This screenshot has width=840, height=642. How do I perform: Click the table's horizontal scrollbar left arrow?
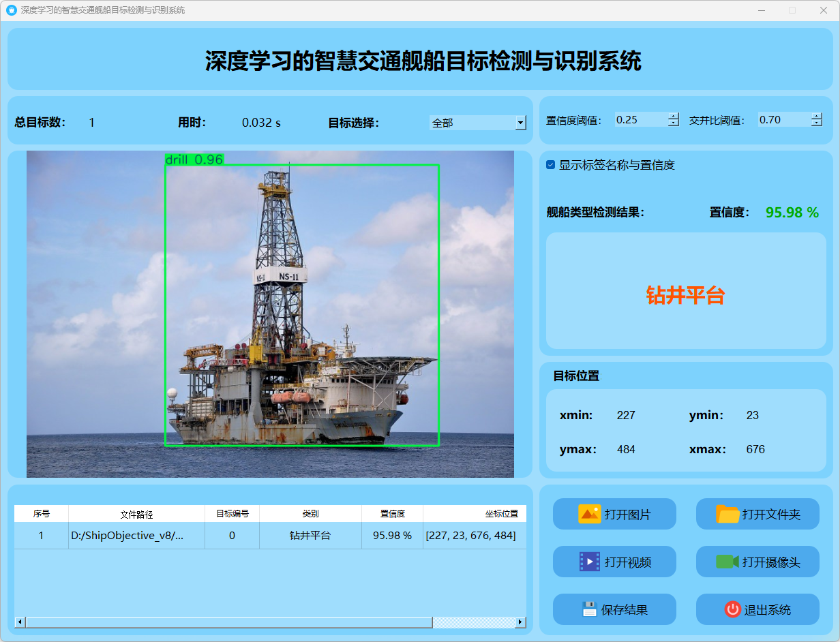tap(20, 622)
